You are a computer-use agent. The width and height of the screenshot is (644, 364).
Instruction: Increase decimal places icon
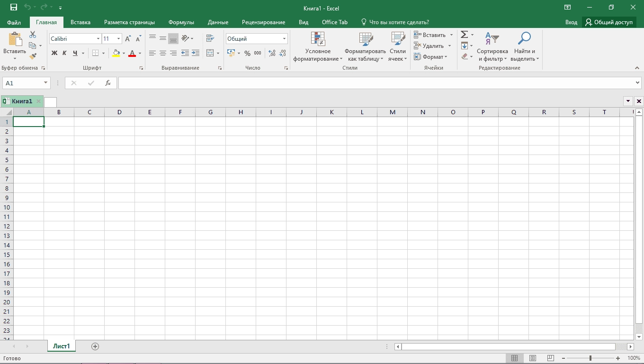click(272, 53)
